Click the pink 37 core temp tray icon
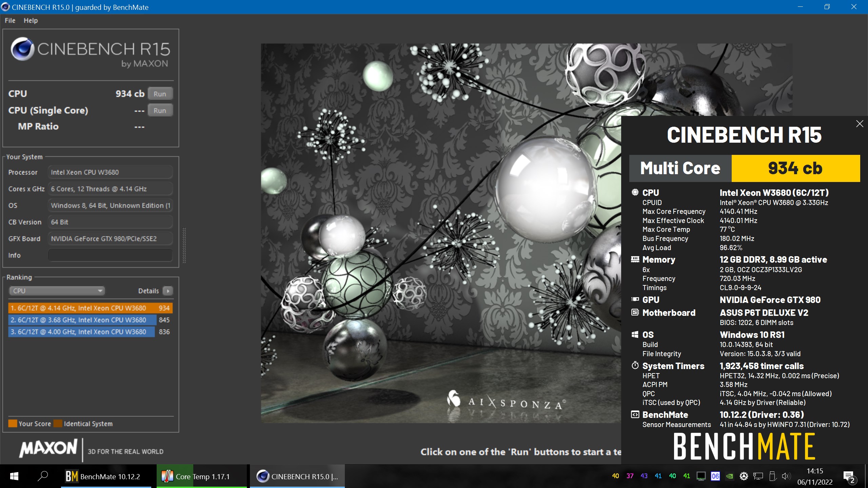 coord(630,476)
